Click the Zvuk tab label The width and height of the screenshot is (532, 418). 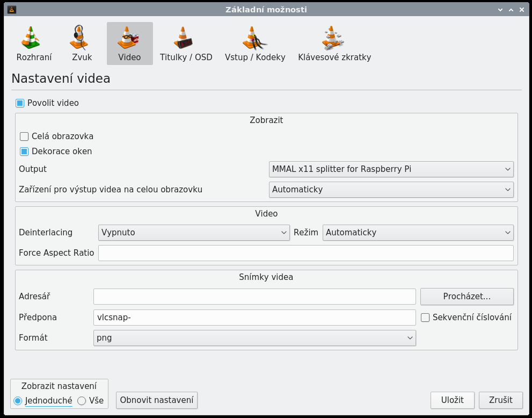coord(82,57)
